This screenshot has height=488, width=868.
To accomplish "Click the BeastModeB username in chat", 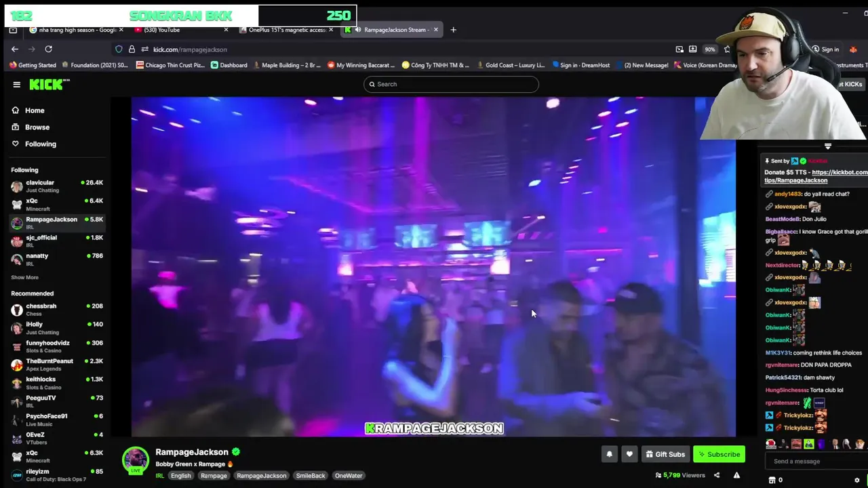I will [x=783, y=219].
